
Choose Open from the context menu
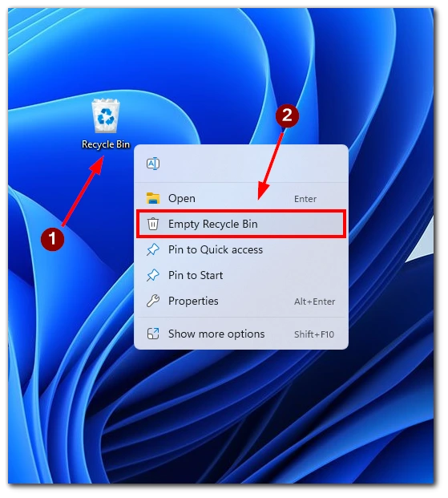point(241,199)
